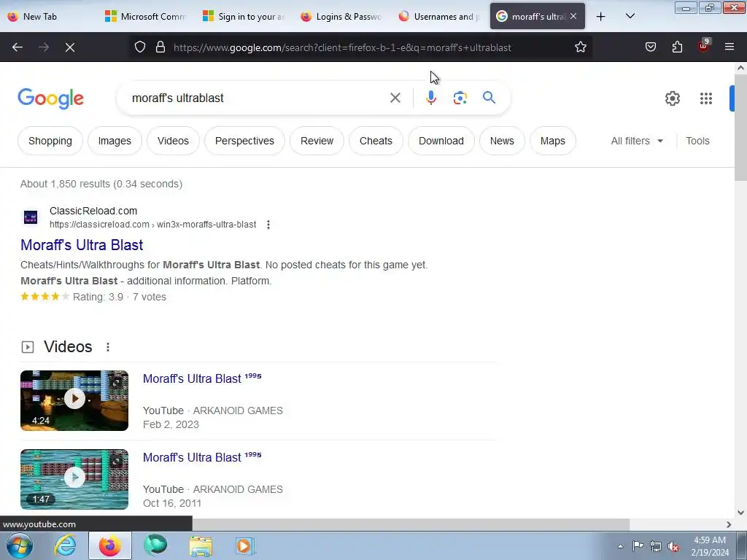The width and height of the screenshot is (747, 560).
Task: Click the address bar URL
Action: coord(342,47)
